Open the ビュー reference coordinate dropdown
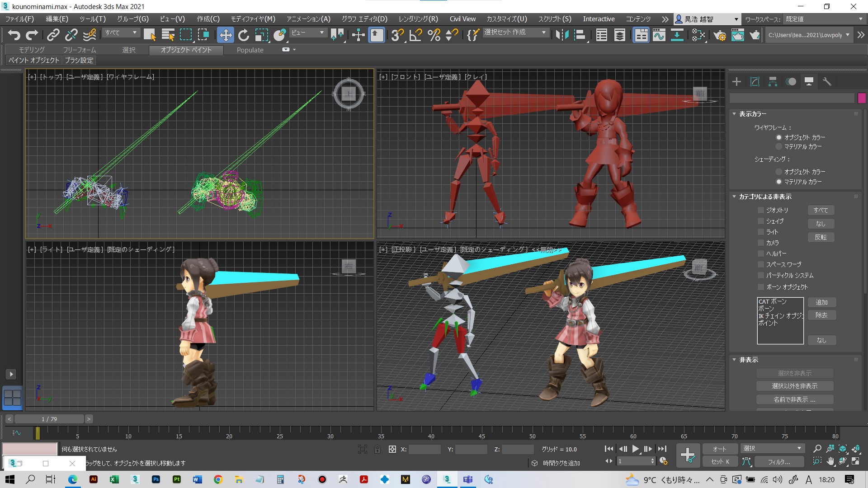868x488 pixels. [307, 33]
